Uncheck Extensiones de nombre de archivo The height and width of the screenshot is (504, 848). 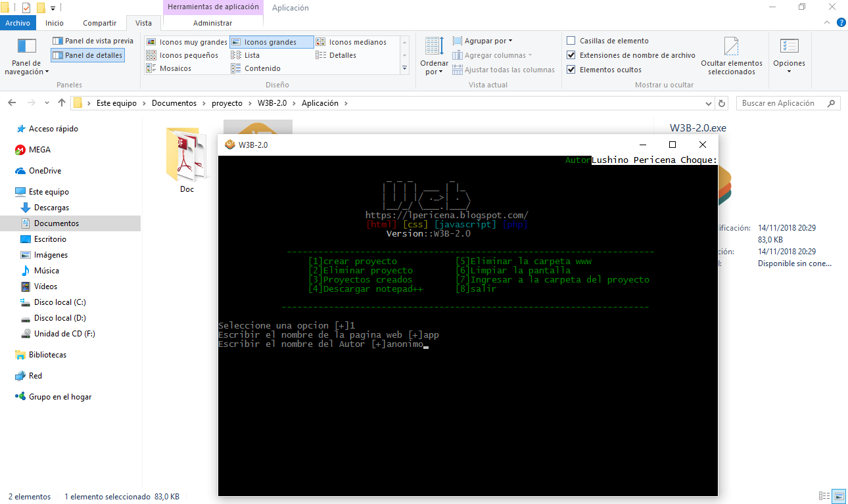(571, 55)
